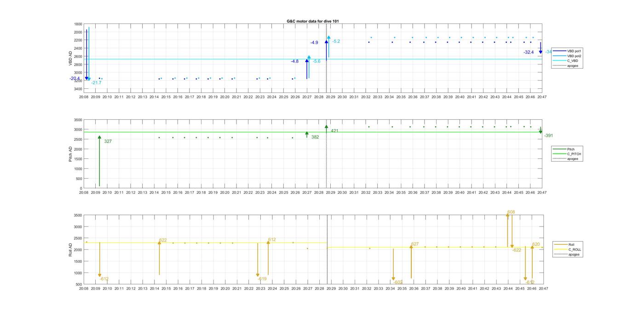Click the "20:08" time tick under the Roll plot
The height and width of the screenshot is (319, 644).
click(84, 289)
